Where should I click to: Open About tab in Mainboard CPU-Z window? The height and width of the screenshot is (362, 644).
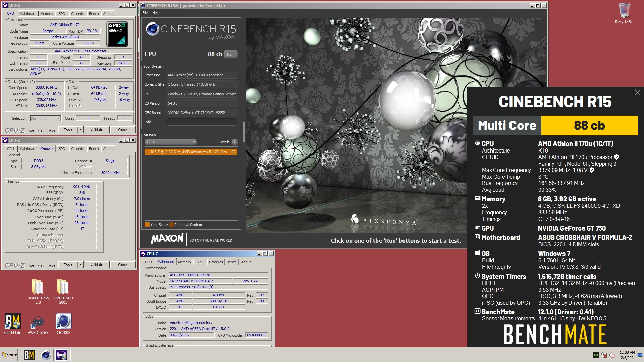(246, 262)
